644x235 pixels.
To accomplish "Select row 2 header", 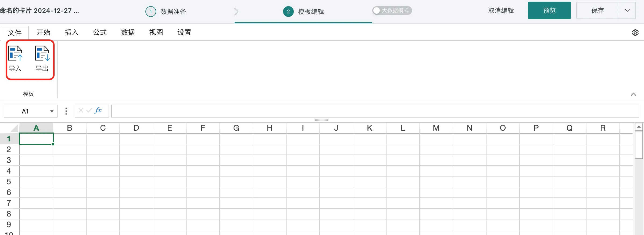I will pos(9,149).
